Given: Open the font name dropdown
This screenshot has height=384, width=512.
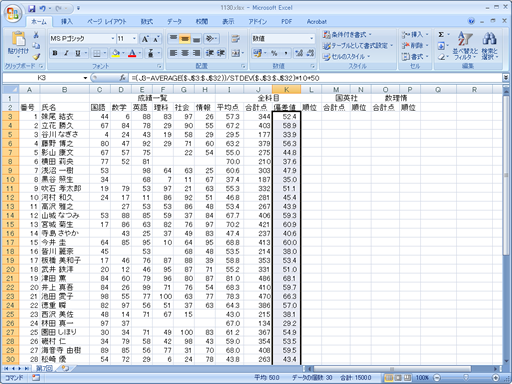Looking at the screenshot, I should tap(113, 39).
